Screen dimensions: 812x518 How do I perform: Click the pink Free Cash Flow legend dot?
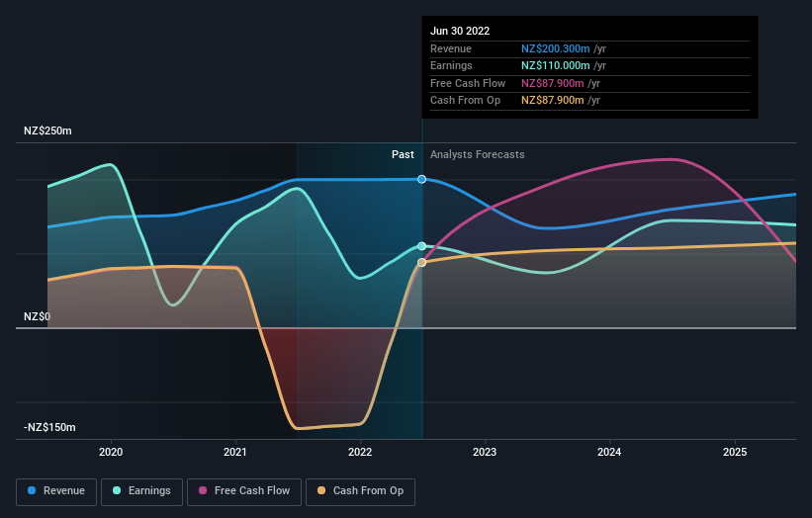[203, 490]
